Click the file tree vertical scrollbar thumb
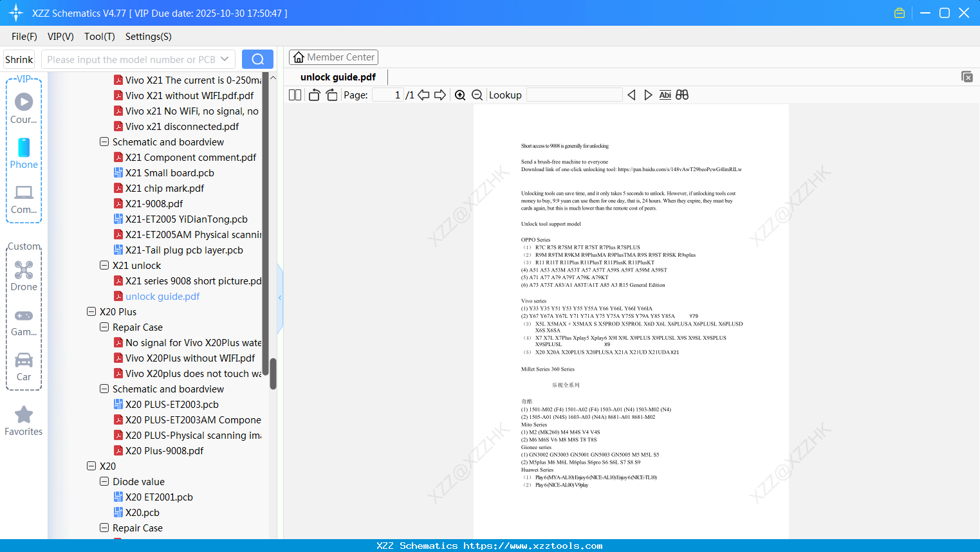 [x=273, y=374]
